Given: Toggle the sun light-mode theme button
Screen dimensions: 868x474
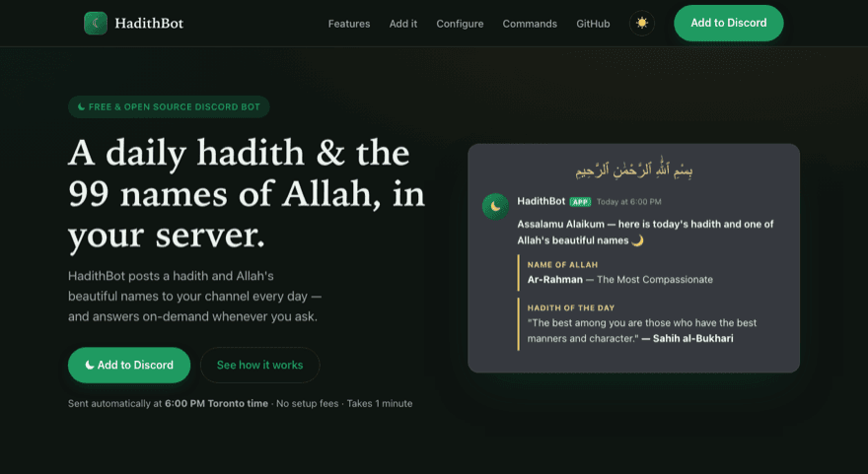Looking at the screenshot, I should 642,24.
